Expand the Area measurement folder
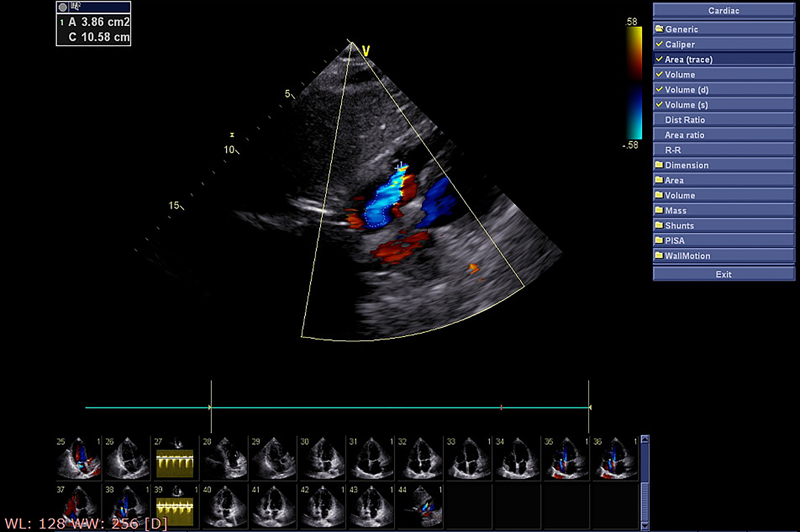 point(674,180)
